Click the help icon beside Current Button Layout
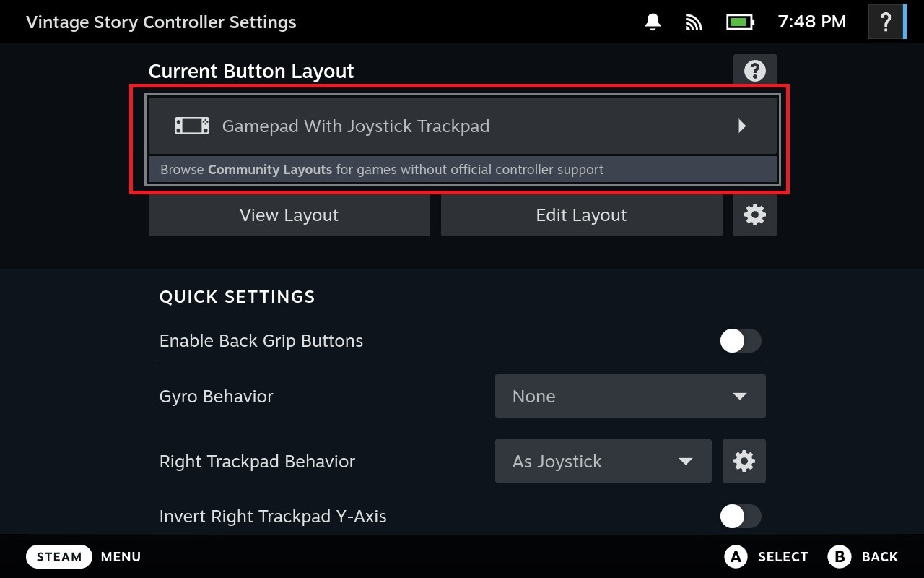Viewport: 924px width, 578px height. pos(754,71)
